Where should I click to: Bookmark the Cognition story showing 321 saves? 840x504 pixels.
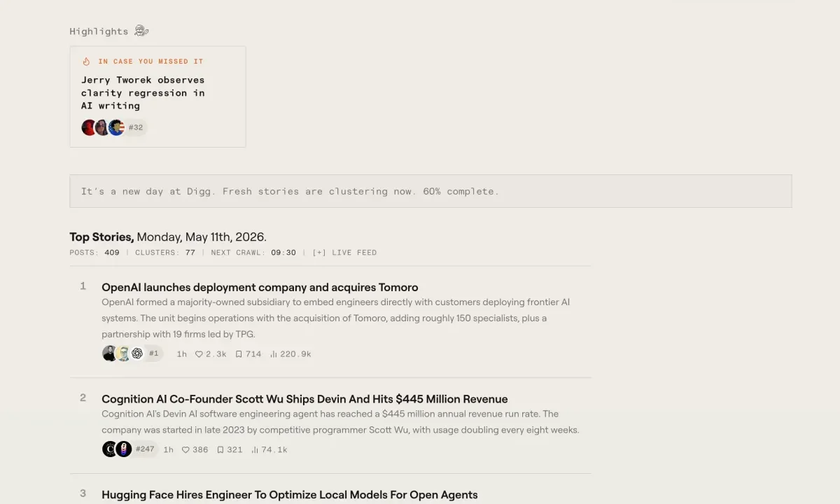pos(230,450)
